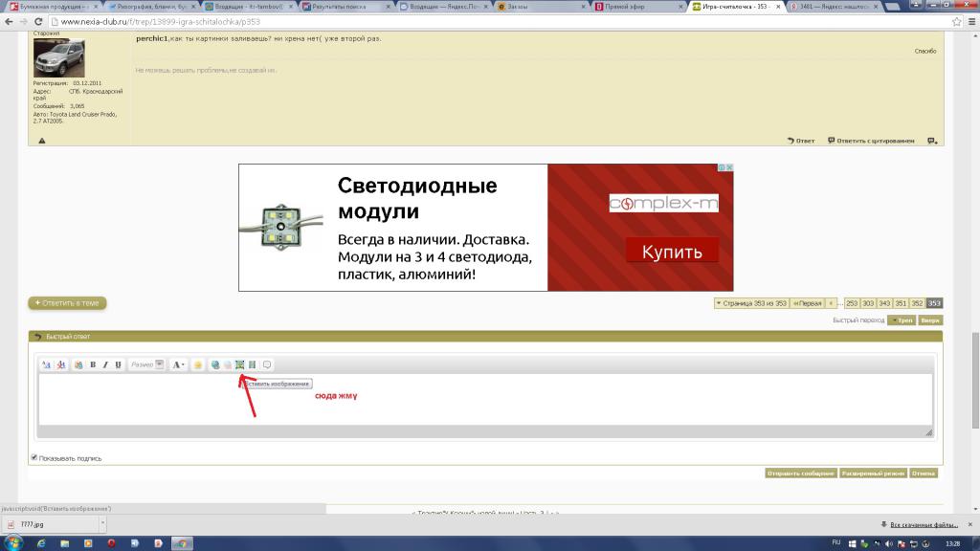The height and width of the screenshot is (551, 980).
Task: Go to page 352 in pagination
Action: click(x=916, y=303)
